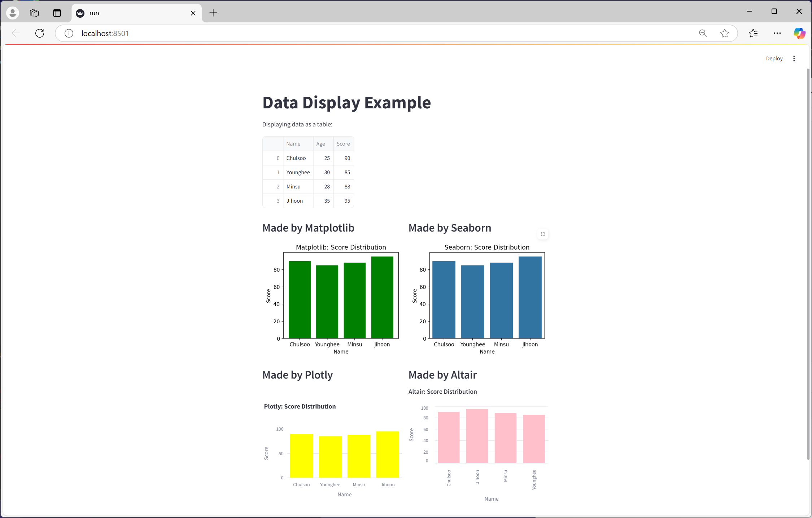
Task: Select the 'run' browser tab
Action: point(137,13)
